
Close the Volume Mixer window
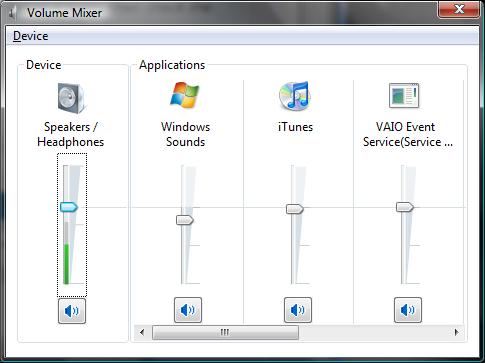459,9
